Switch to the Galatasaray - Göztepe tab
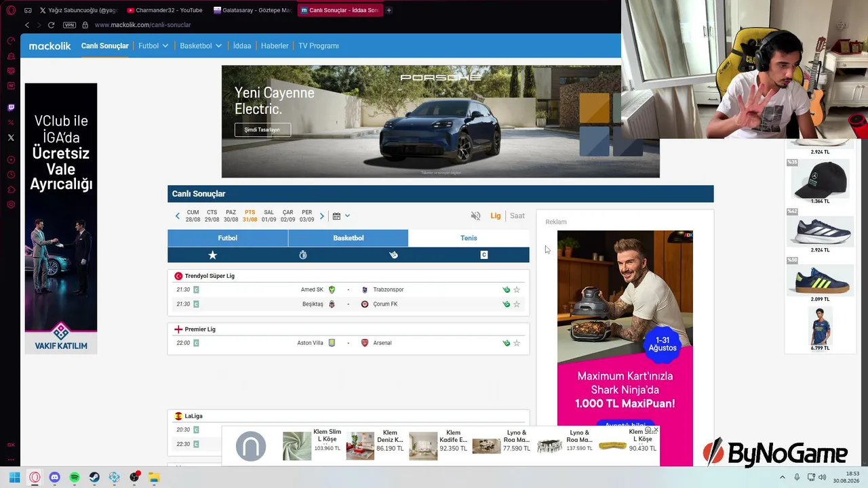Image resolution: width=868 pixels, height=488 pixels. [x=252, y=10]
